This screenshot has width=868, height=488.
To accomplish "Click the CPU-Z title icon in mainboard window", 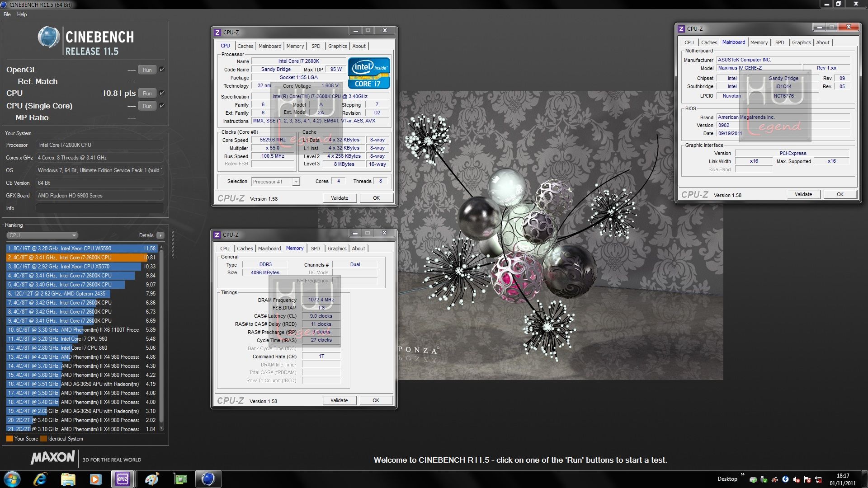I will point(681,28).
